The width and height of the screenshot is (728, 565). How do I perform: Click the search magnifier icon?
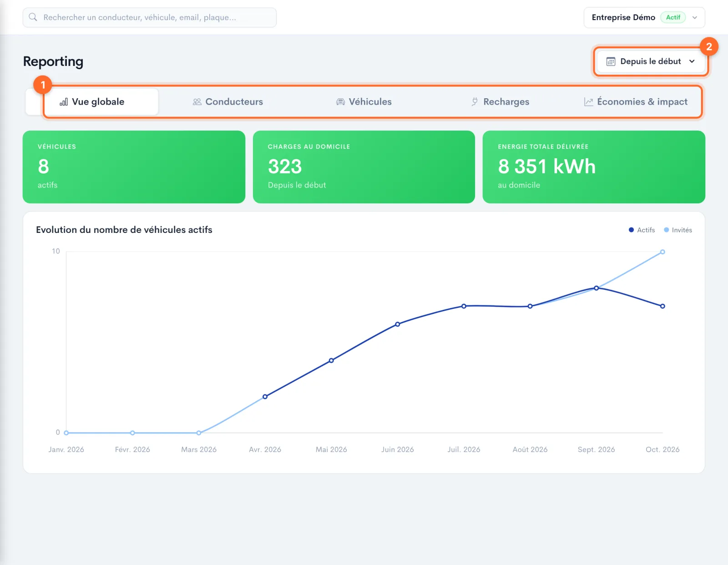point(33,17)
